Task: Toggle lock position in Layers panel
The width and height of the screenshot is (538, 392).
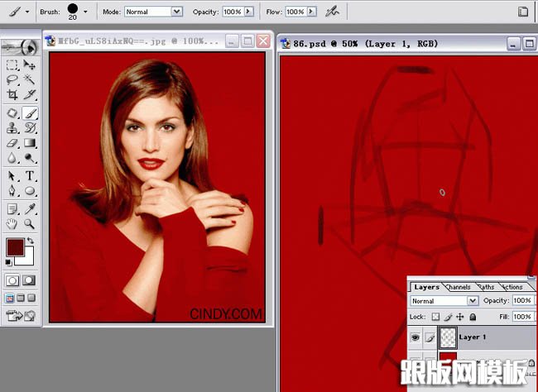Action: tap(460, 317)
